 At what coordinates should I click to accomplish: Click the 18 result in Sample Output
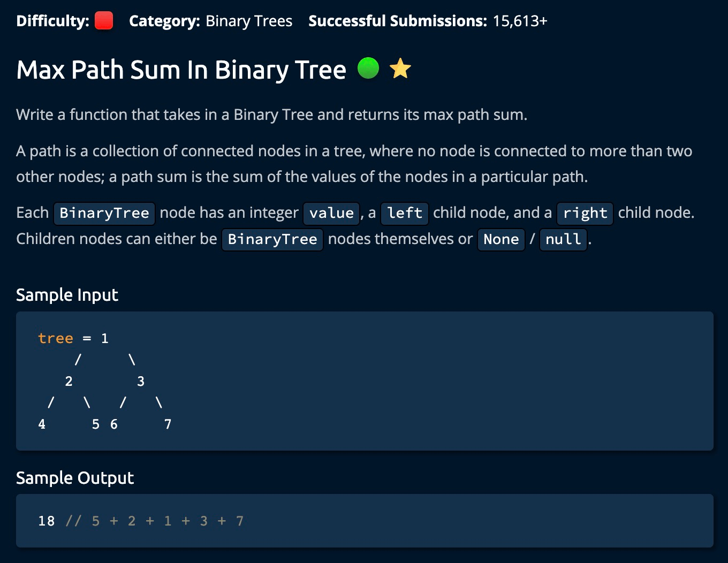click(x=47, y=521)
